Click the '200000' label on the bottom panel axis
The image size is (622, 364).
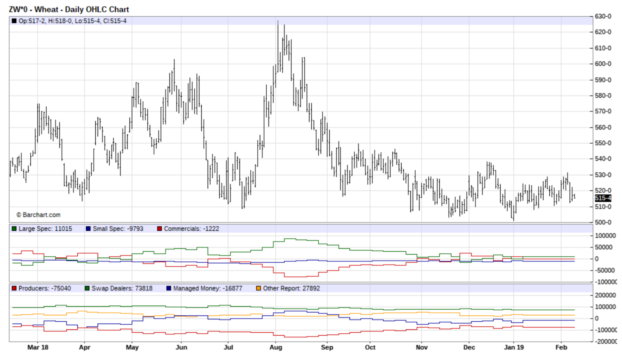point(606,295)
